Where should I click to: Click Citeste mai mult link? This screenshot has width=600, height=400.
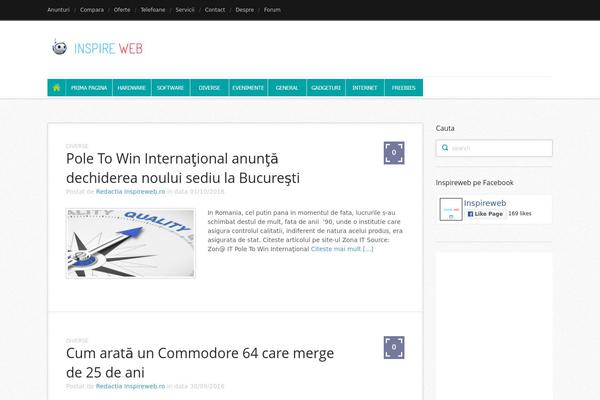click(342, 249)
